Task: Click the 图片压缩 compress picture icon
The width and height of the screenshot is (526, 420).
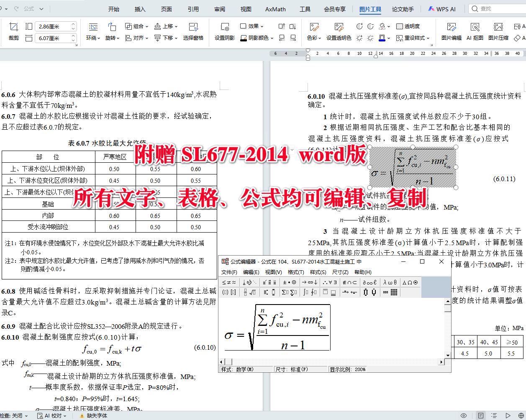Action: (498, 31)
